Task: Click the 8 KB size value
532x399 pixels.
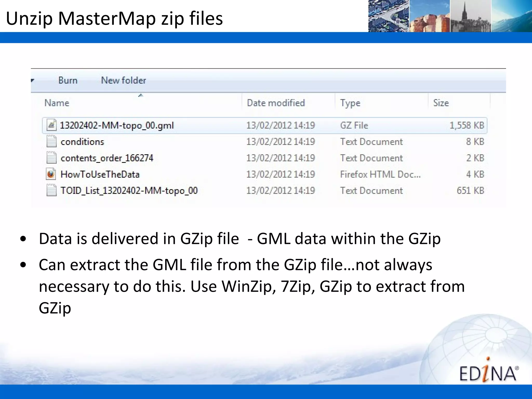Action: 475,142
